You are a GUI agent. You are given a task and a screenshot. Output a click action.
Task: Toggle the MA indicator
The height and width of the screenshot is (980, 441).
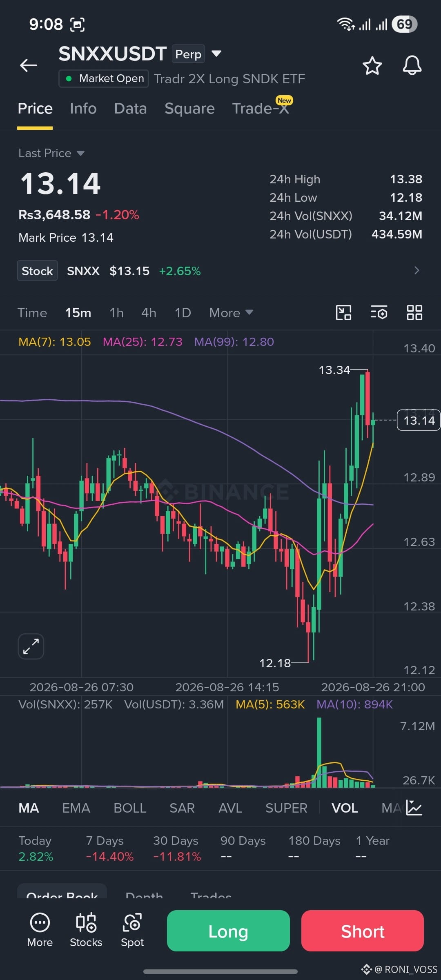point(29,808)
